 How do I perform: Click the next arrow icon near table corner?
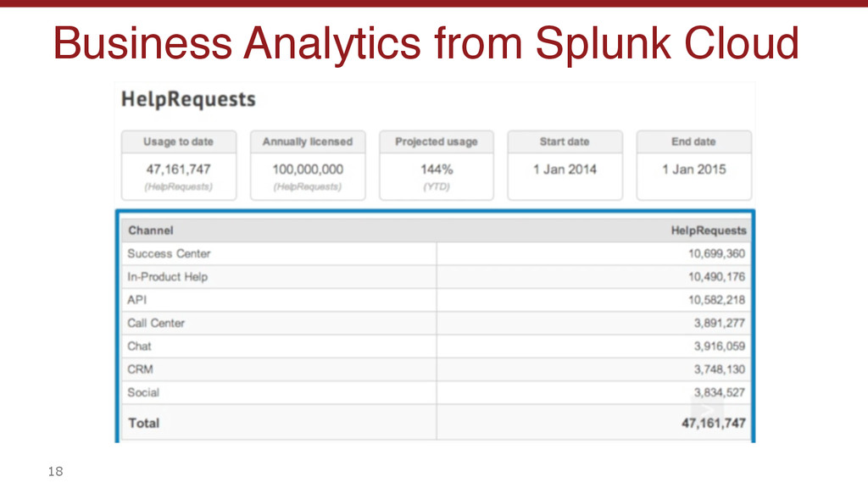click(708, 411)
